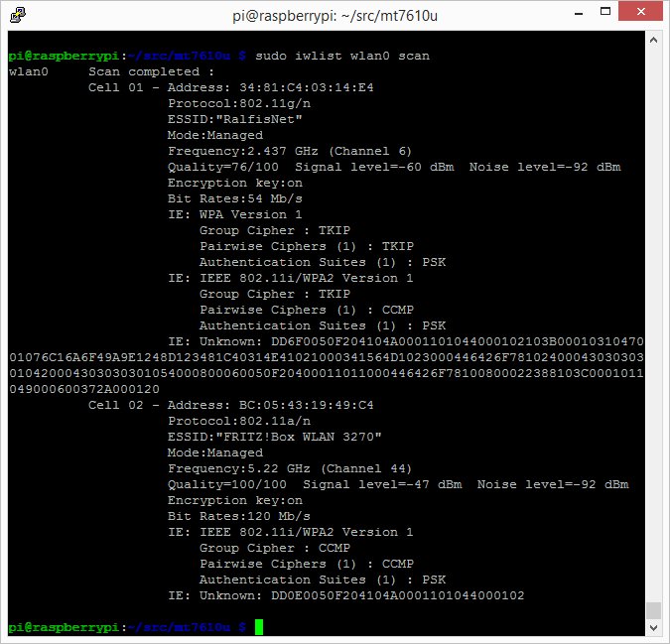Click 'Signal level=-47 dBm' value
The width and height of the screenshot is (670, 644).
(382, 484)
